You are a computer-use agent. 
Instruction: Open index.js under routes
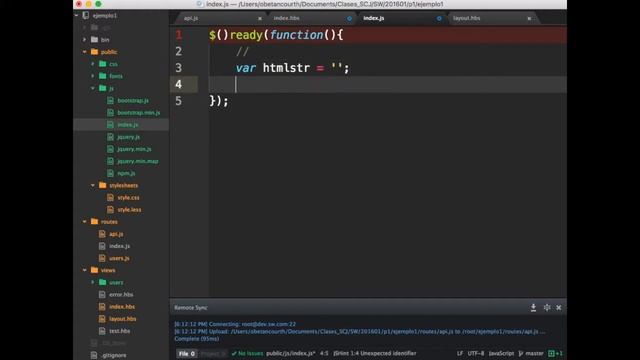tap(119, 246)
